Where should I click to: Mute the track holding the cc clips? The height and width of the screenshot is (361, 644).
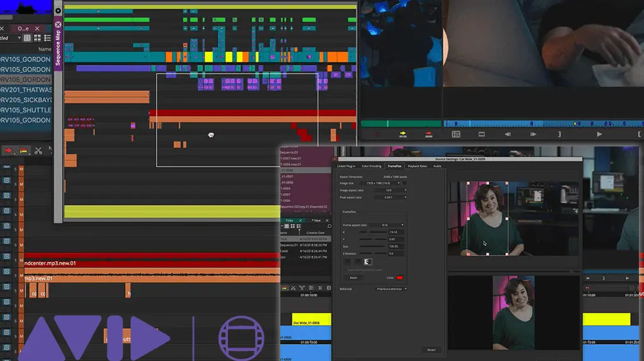21,291
